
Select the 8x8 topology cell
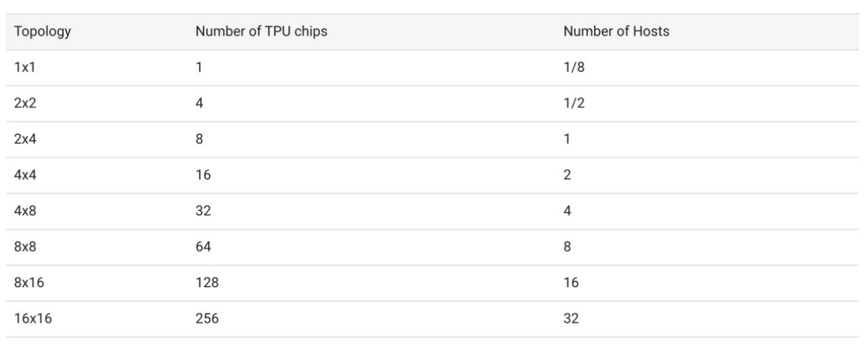25,247
